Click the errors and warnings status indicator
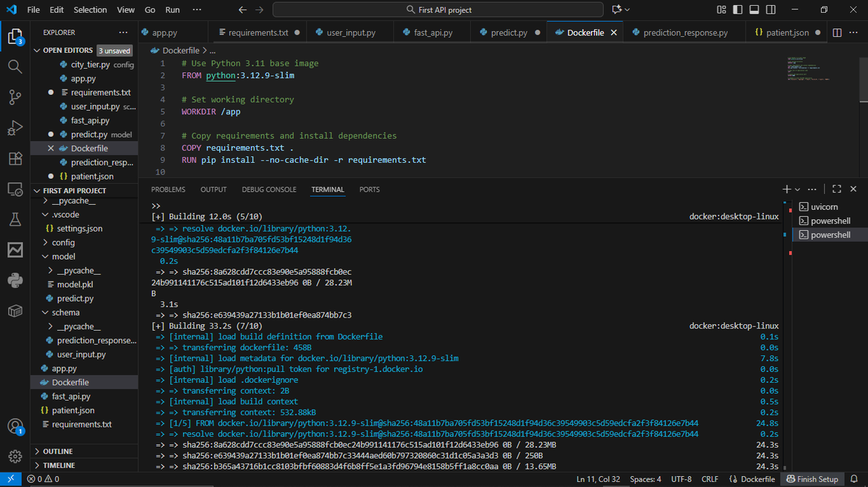The height and width of the screenshot is (487, 868). click(43, 479)
